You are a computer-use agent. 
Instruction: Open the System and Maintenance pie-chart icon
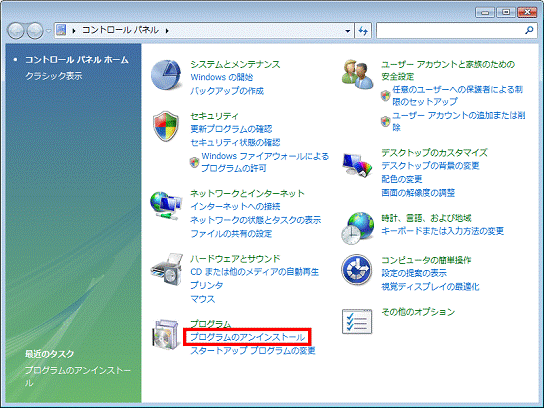click(x=166, y=75)
